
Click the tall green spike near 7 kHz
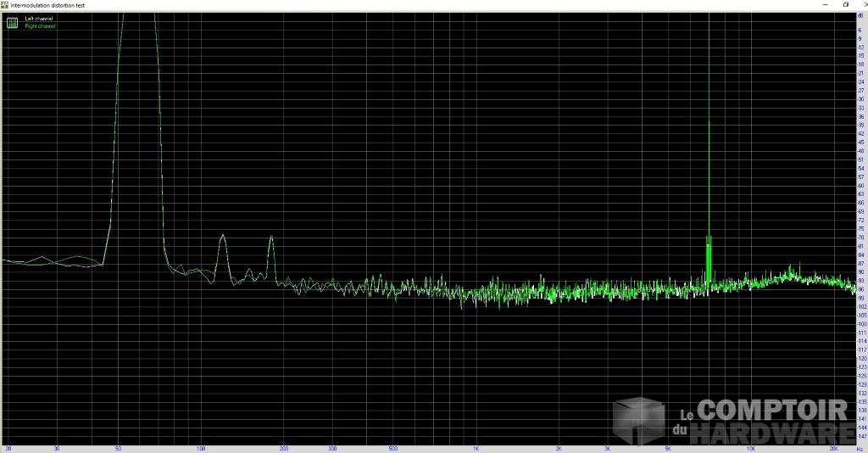(x=709, y=127)
